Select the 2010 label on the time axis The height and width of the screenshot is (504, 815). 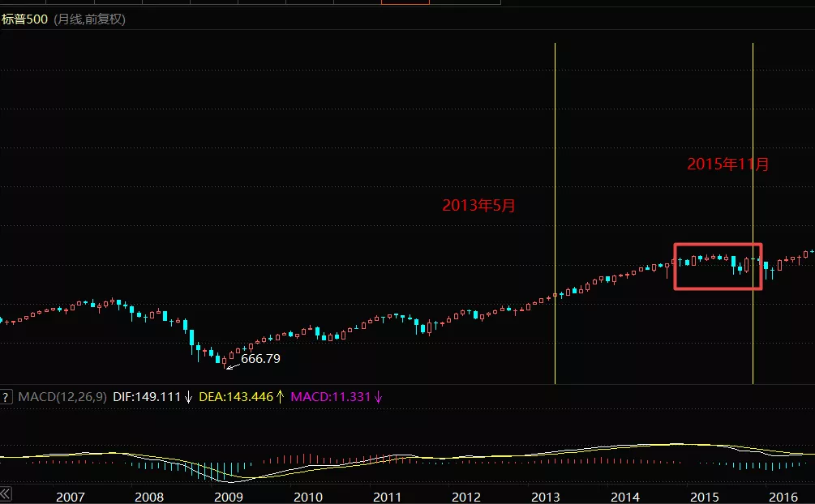click(x=308, y=498)
